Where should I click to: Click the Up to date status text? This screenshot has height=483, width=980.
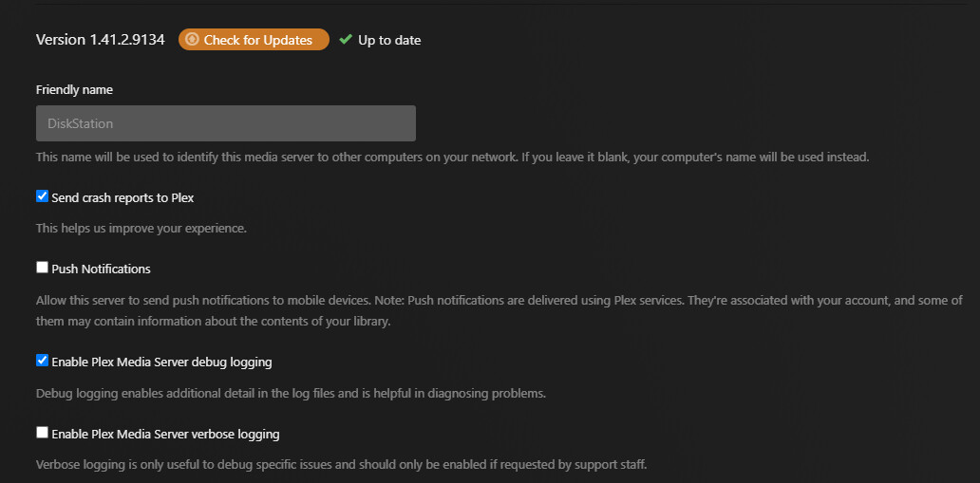[x=389, y=40]
